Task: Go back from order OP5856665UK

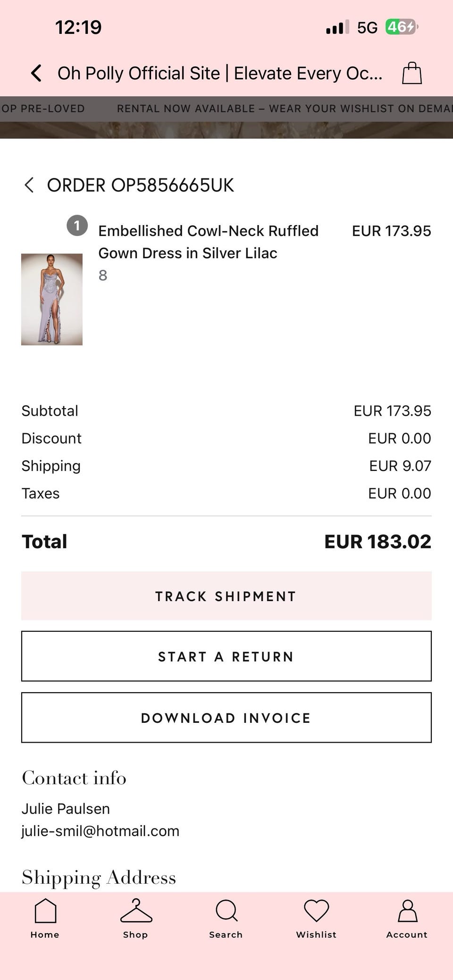Action: (x=29, y=185)
